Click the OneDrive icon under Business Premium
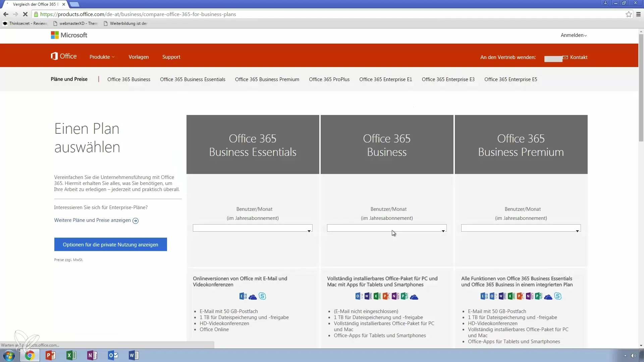The image size is (644, 362). pos(548,297)
